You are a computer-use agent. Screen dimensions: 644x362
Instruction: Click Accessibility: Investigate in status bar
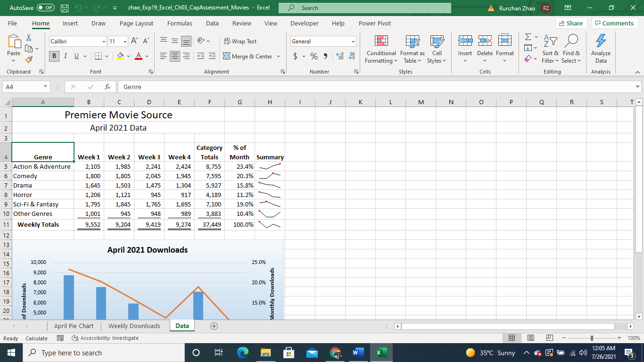[105, 338]
